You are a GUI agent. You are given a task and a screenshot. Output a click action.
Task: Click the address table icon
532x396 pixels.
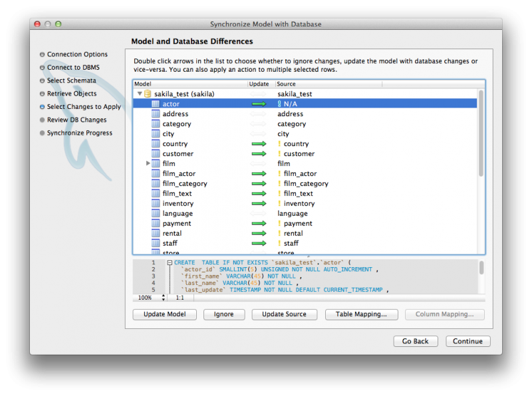[x=156, y=114]
